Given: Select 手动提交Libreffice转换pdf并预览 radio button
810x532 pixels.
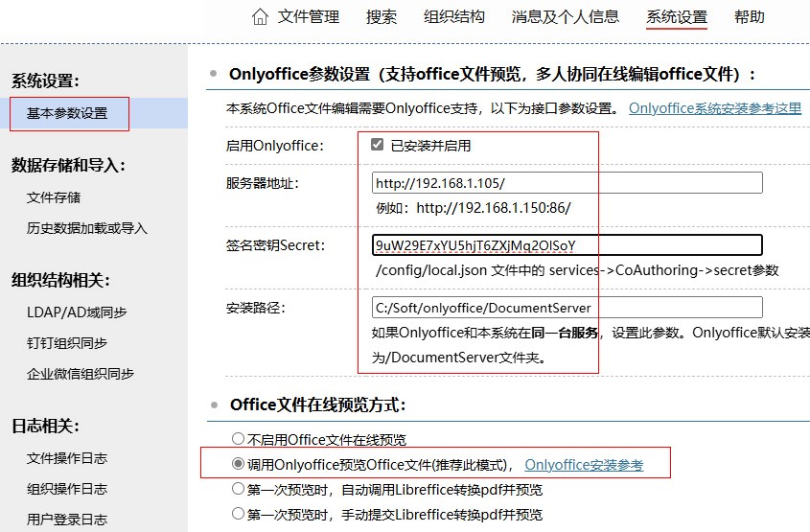Looking at the screenshot, I should pyautogui.click(x=238, y=514).
